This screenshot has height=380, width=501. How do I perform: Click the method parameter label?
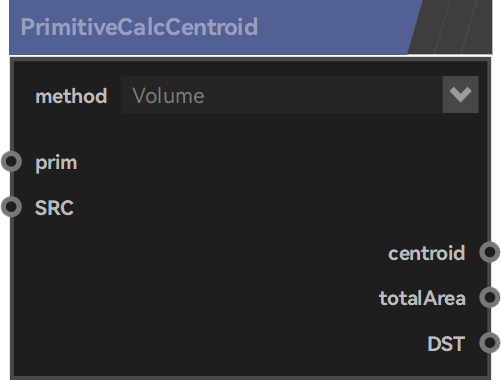[71, 96]
